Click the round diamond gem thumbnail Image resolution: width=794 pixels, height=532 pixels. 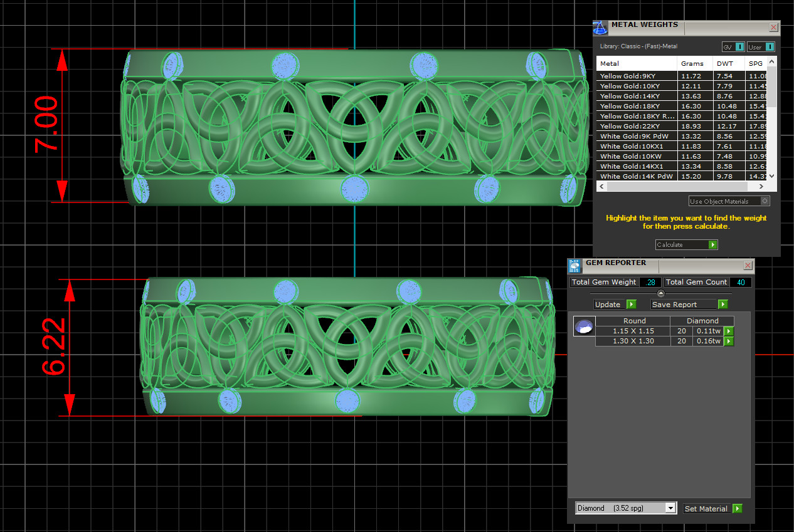(x=584, y=326)
